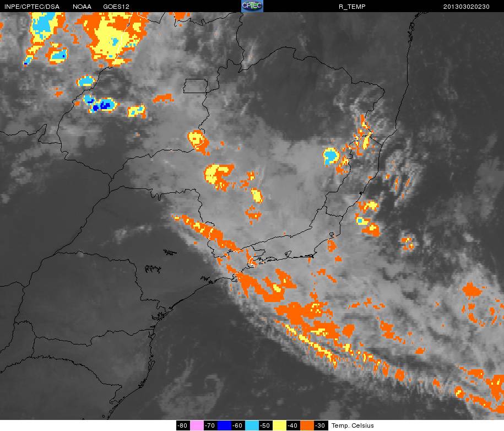Click the cyan -60 to -50 legend swatch
Image resolution: width=504 pixels, height=431 pixels.
(x=252, y=425)
